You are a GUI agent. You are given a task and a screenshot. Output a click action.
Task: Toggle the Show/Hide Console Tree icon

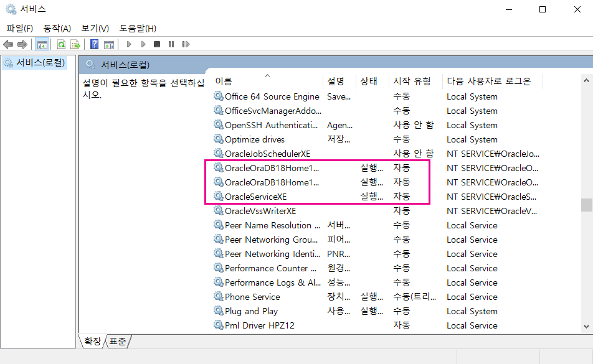42,45
